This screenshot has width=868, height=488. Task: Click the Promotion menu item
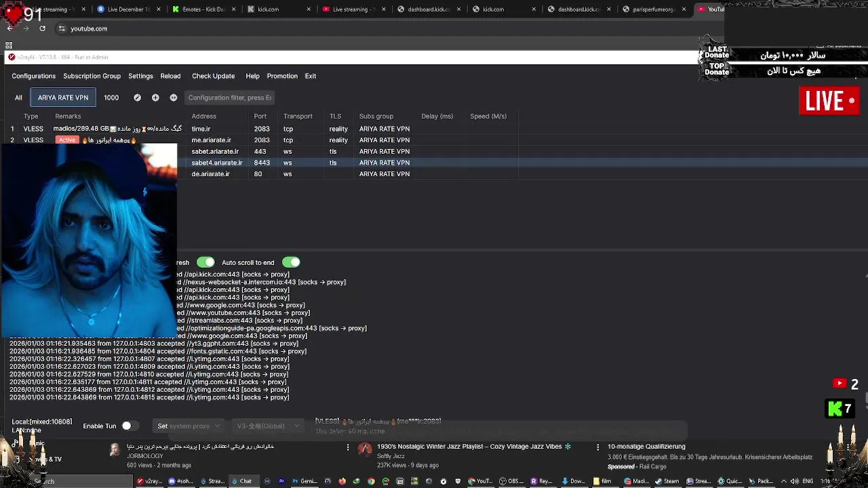tap(282, 76)
